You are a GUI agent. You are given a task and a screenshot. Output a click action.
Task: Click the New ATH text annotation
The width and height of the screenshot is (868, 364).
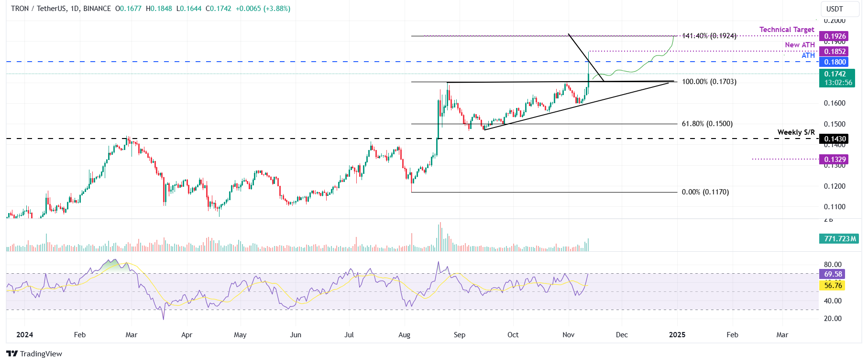click(x=800, y=45)
